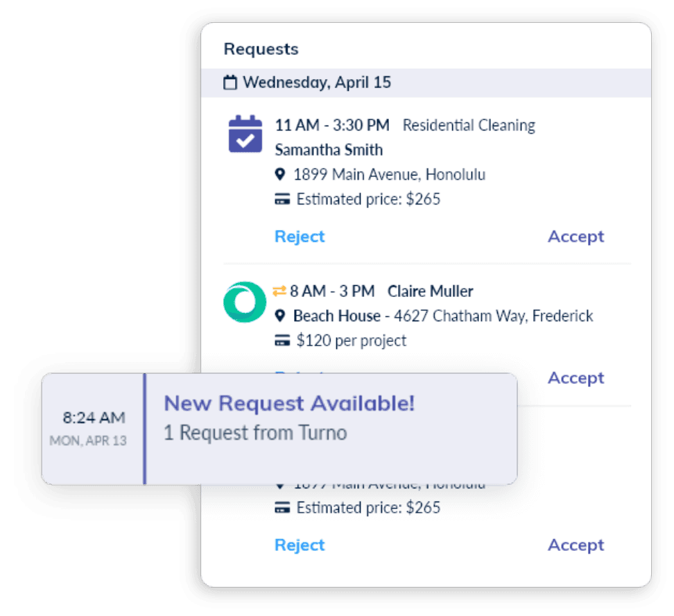Accept Claire Muller's Beach House request
The width and height of the screenshot is (674, 616).
click(576, 378)
